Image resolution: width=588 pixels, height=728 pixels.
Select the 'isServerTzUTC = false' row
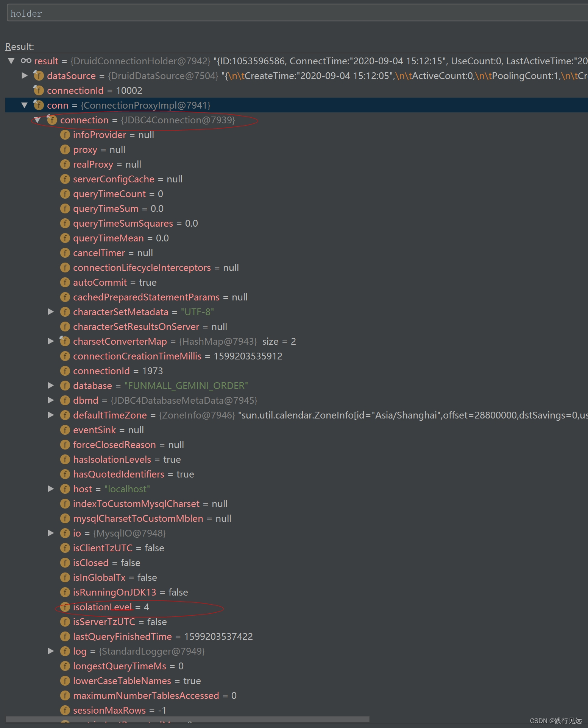pyautogui.click(x=296, y=622)
